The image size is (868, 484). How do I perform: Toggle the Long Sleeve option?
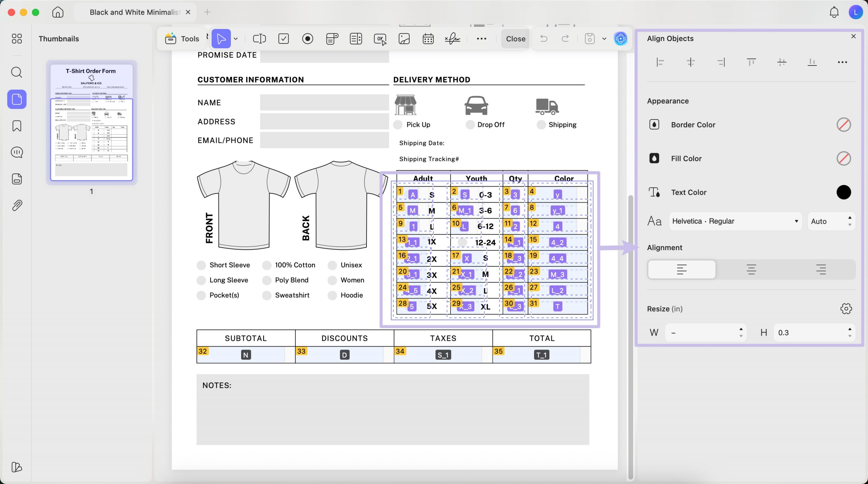[201, 280]
